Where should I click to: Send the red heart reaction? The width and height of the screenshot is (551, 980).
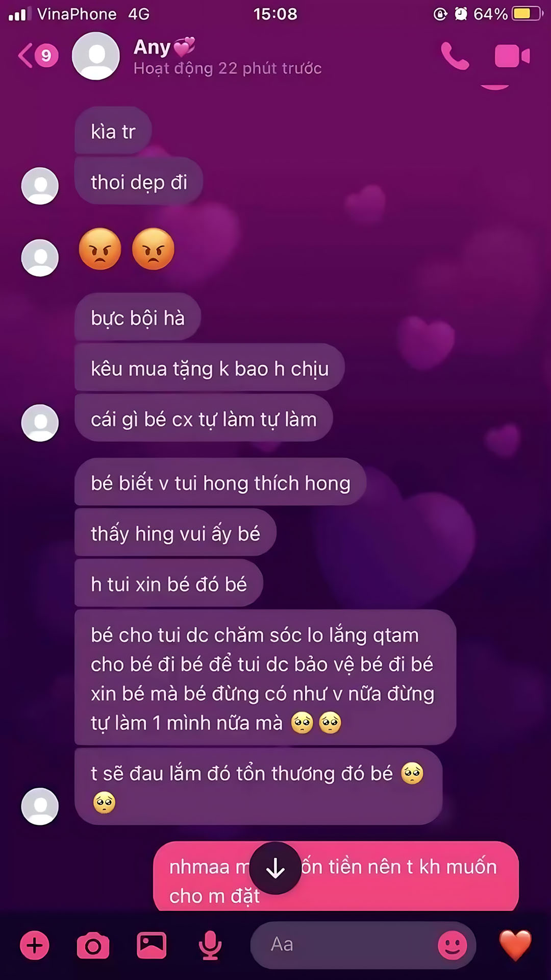point(515,945)
